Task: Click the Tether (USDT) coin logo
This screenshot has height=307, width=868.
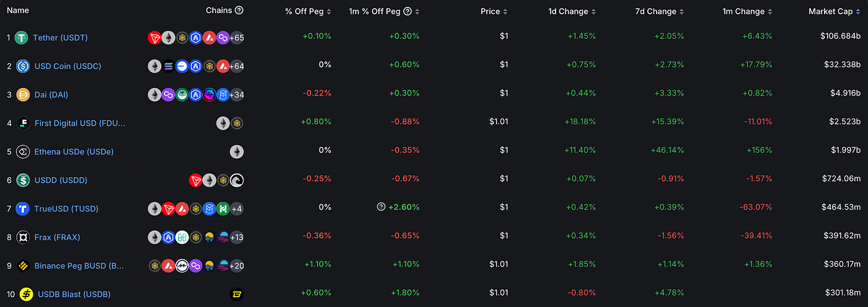Action: [x=22, y=38]
